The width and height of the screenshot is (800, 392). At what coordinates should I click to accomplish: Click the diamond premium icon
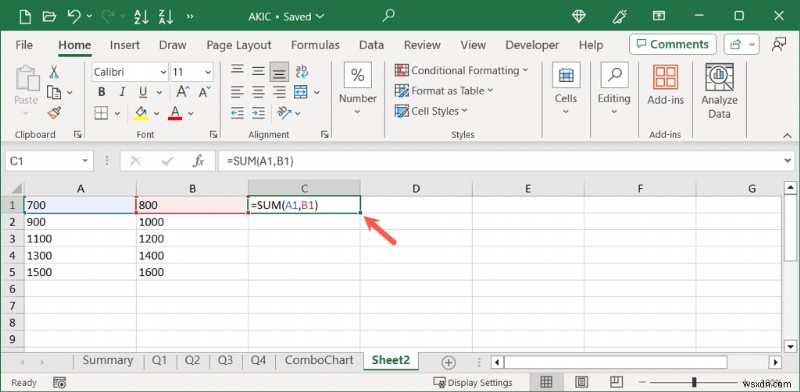(579, 16)
